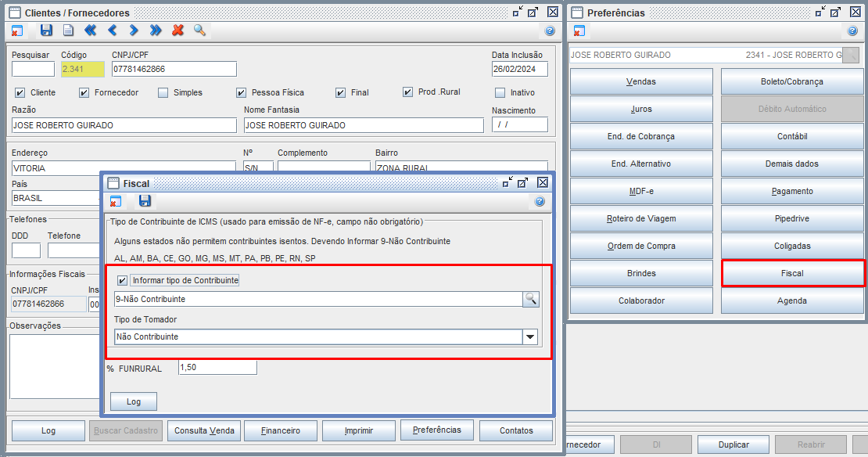This screenshot has height=457, width=868.
Task: Click search icon beside client name in Preferências
Action: 851,55
